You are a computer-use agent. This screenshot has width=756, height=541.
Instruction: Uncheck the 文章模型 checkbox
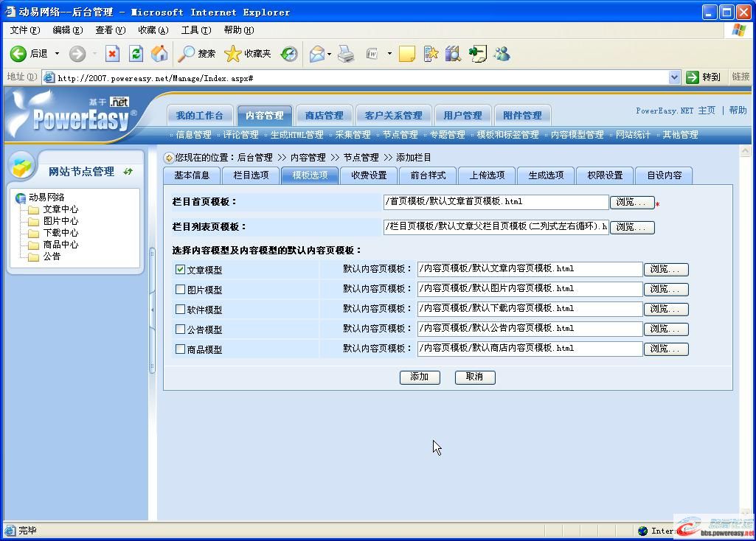(x=179, y=268)
